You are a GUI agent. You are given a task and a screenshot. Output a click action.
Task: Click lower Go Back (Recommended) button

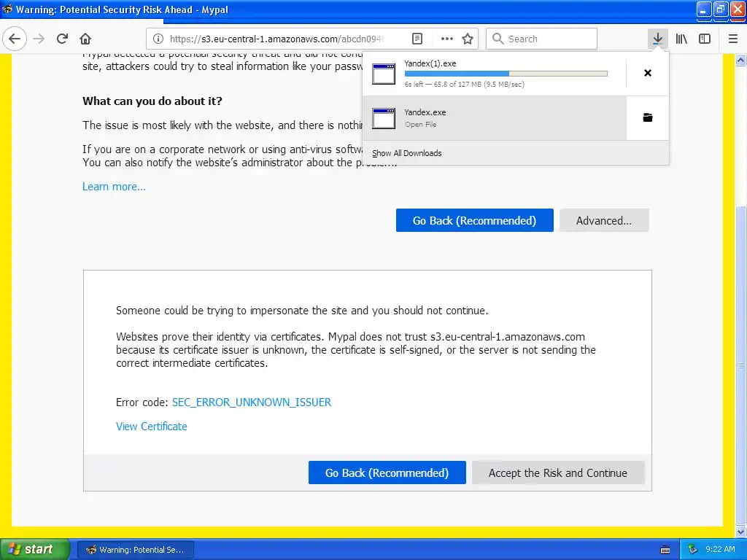(x=387, y=472)
